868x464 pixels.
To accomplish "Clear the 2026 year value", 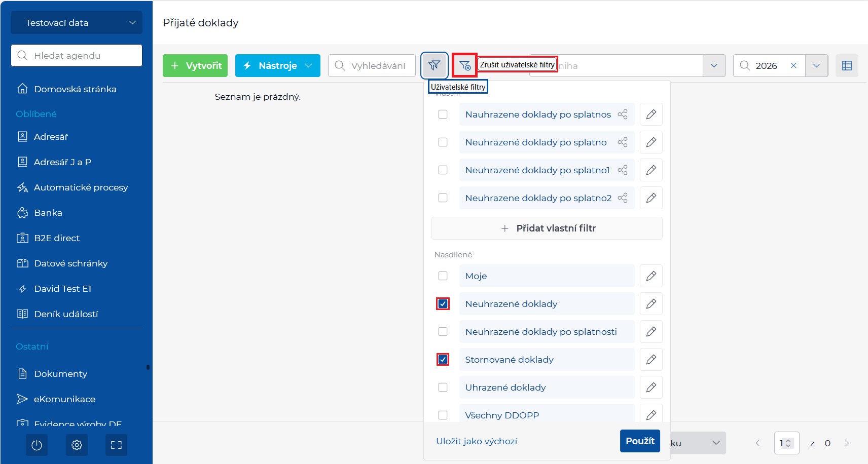I will coord(793,65).
